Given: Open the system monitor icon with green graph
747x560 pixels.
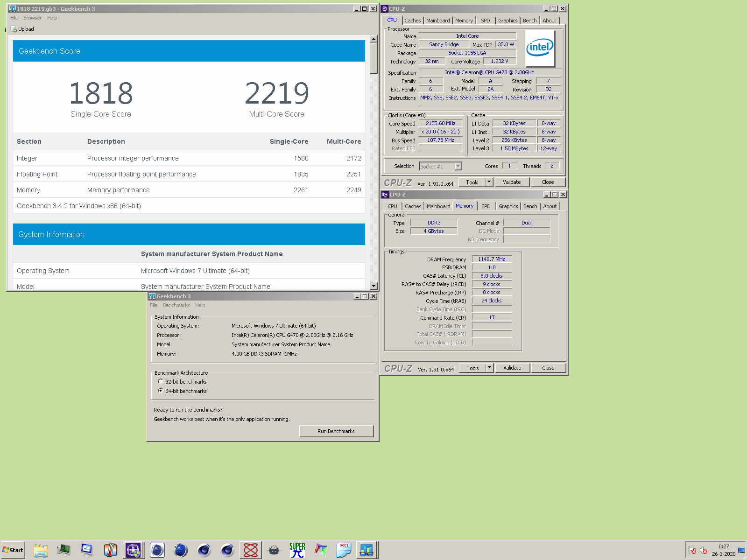Looking at the screenshot, I should tap(63, 550).
